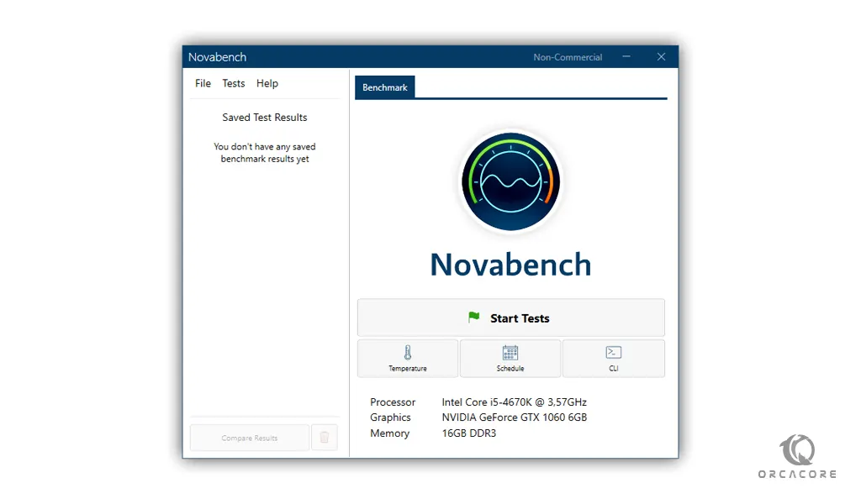Click the Memory label
This screenshot has height=504, width=861.
coord(390,433)
